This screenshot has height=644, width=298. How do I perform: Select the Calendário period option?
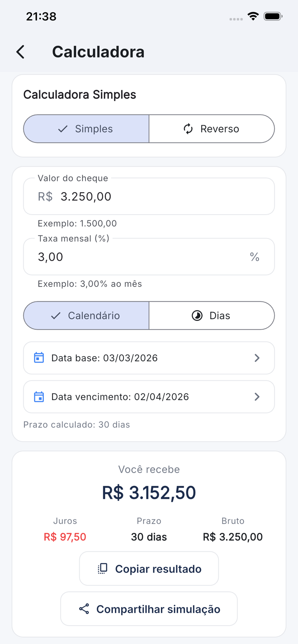86,315
